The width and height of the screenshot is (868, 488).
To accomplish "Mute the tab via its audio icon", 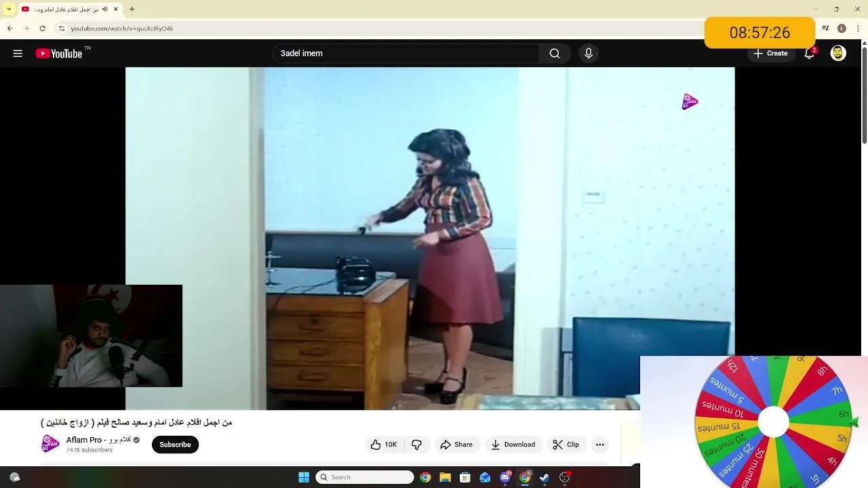I will (x=105, y=9).
